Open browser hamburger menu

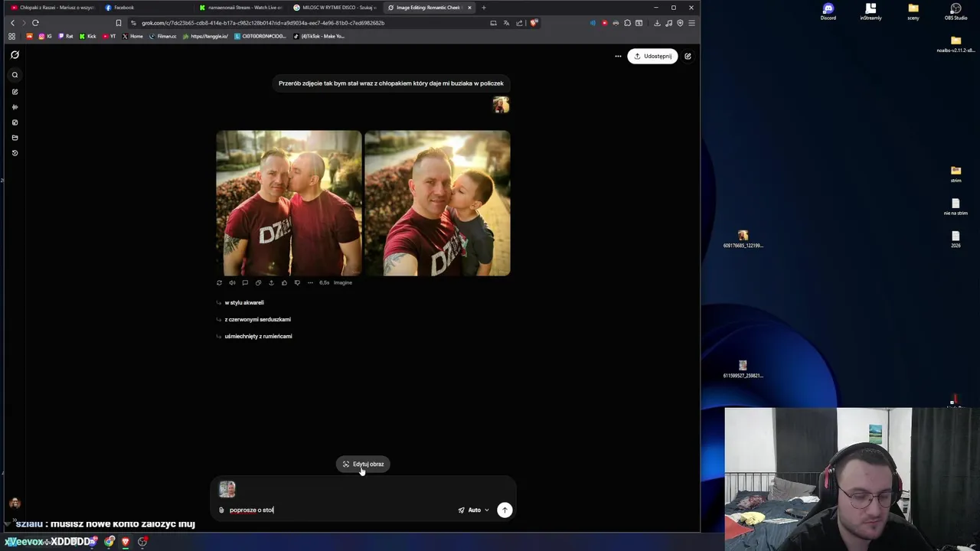point(691,23)
